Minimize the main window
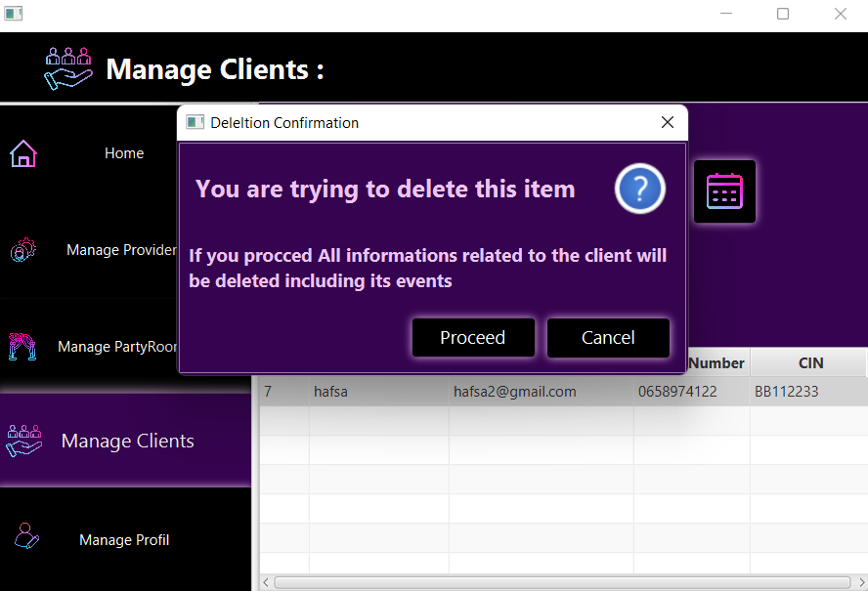Image resolution: width=868 pixels, height=591 pixels. pos(725,14)
